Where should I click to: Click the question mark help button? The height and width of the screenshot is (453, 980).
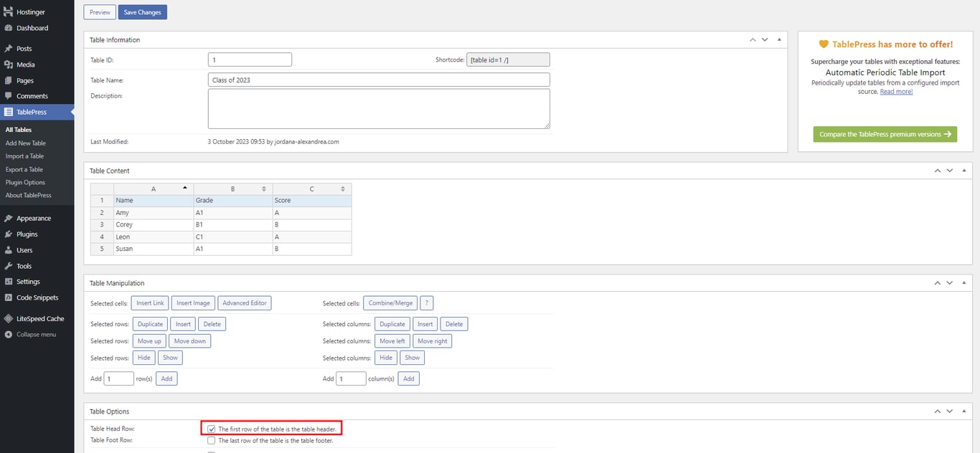426,303
